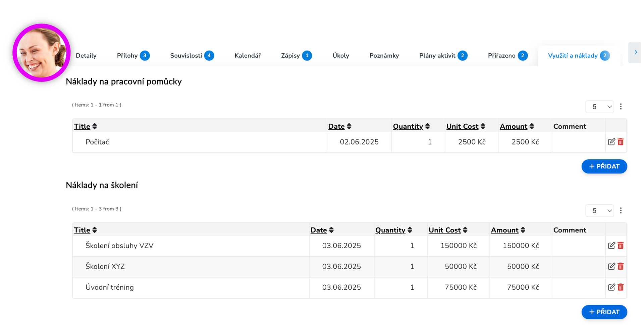Sort pracovní pomůcky table by Date
644x333 pixels.
point(340,126)
